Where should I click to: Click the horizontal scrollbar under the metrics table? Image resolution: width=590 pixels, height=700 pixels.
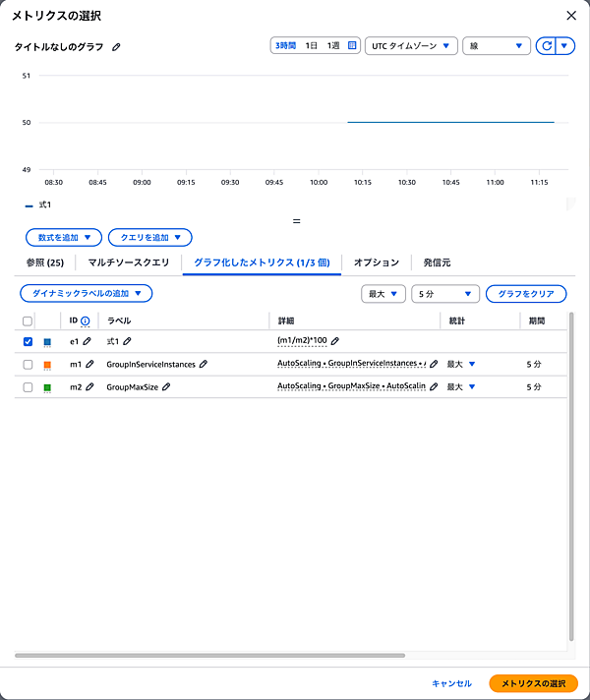pos(209,655)
